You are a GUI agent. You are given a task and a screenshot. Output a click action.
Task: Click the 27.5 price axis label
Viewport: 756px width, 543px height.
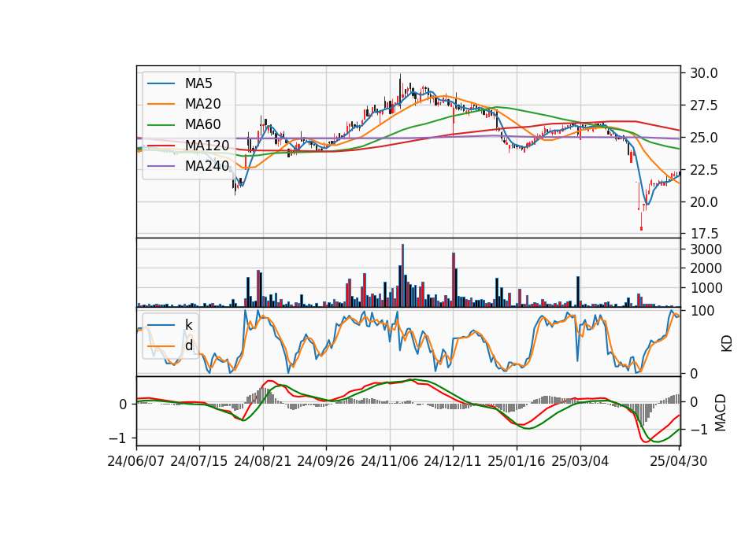pyautogui.click(x=703, y=105)
